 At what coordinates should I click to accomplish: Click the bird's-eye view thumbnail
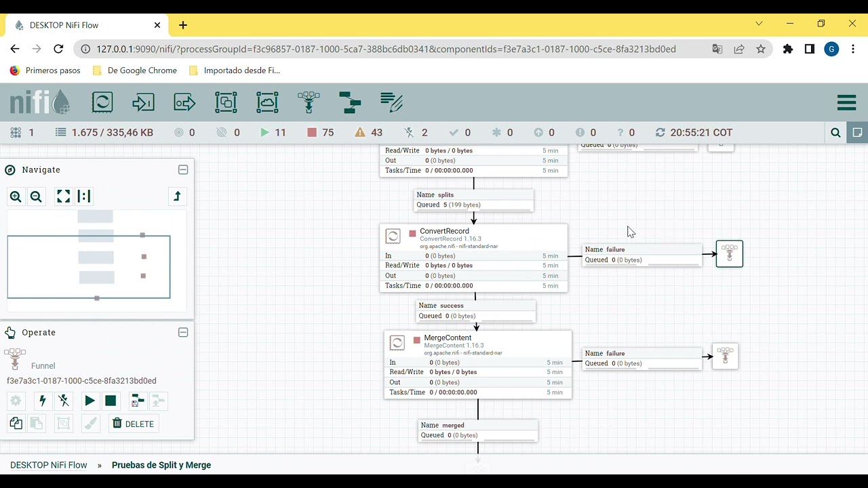point(96,260)
